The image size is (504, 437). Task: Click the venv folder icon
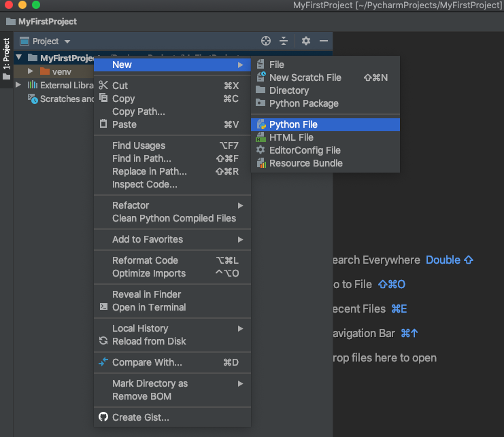[45, 71]
